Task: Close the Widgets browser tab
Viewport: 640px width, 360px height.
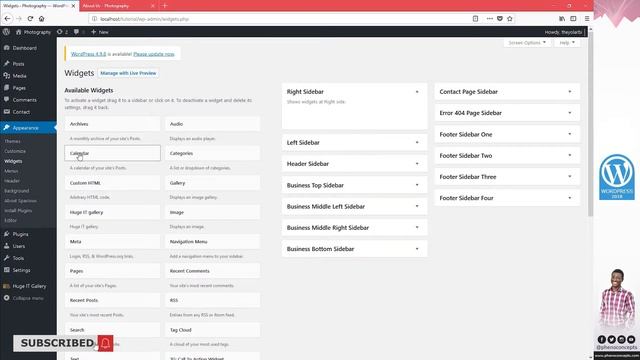Action: click(73, 6)
